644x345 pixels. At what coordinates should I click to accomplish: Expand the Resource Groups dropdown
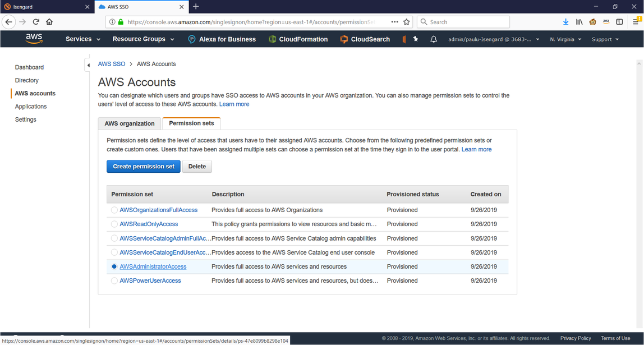pyautogui.click(x=144, y=39)
